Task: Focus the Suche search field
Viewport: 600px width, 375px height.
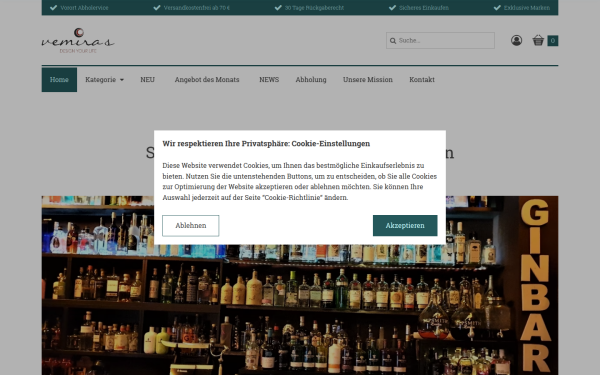Action: point(440,41)
